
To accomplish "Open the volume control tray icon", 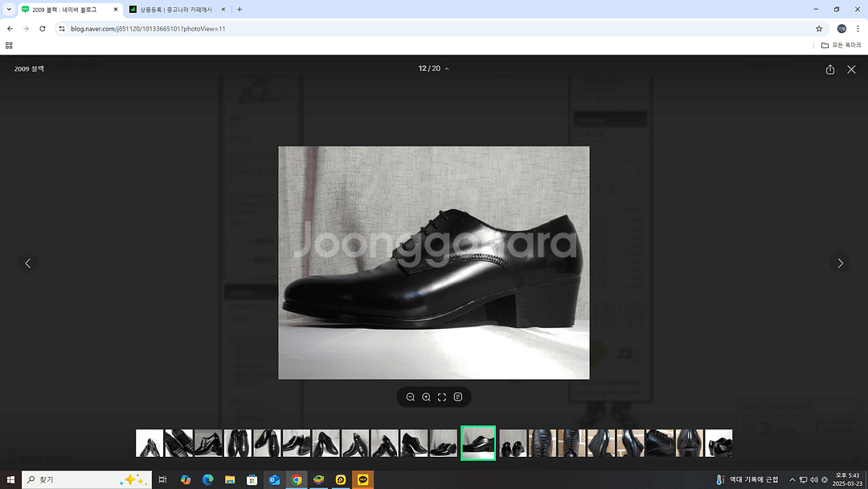I will pyautogui.click(x=813, y=479).
